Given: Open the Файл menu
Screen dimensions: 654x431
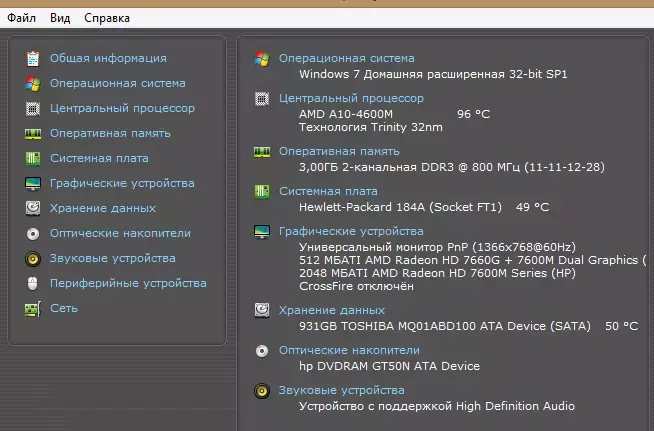Looking at the screenshot, I should pyautogui.click(x=21, y=18).
